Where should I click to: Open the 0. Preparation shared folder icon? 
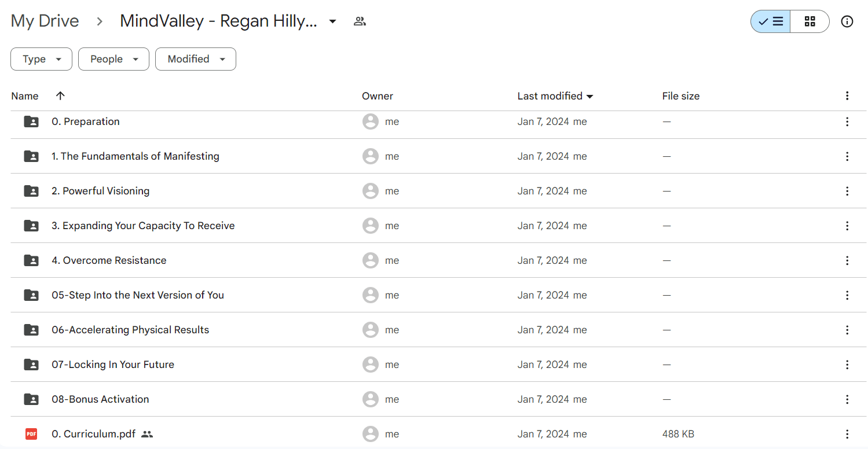(31, 122)
